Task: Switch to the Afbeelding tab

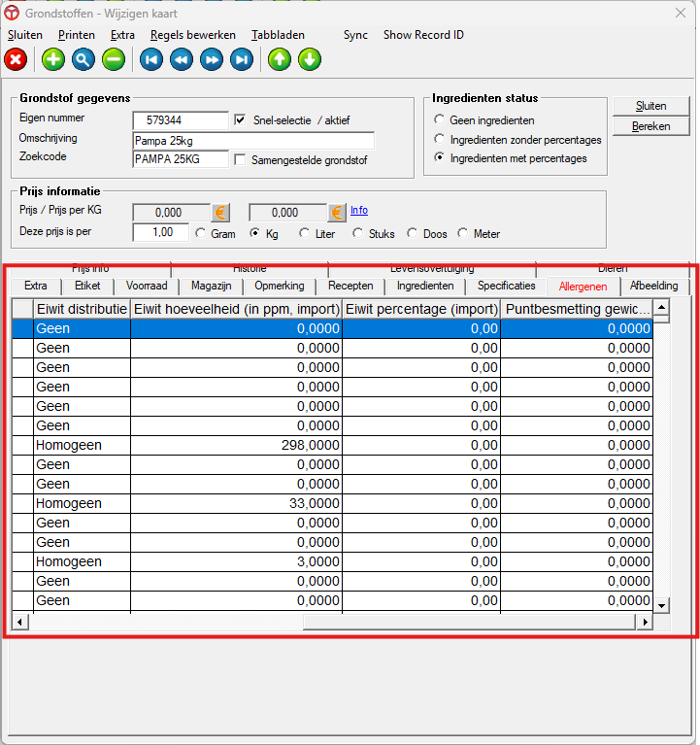Action: point(654,286)
